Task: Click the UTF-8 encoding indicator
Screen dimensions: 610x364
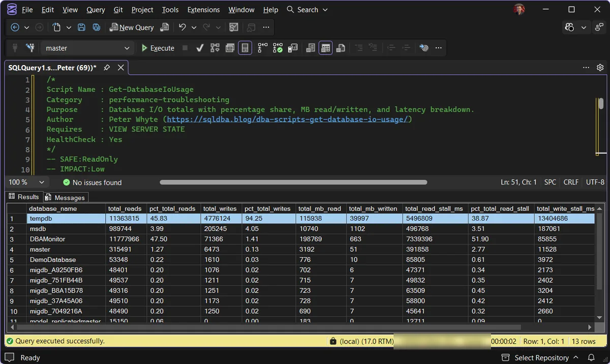Action: pos(595,182)
